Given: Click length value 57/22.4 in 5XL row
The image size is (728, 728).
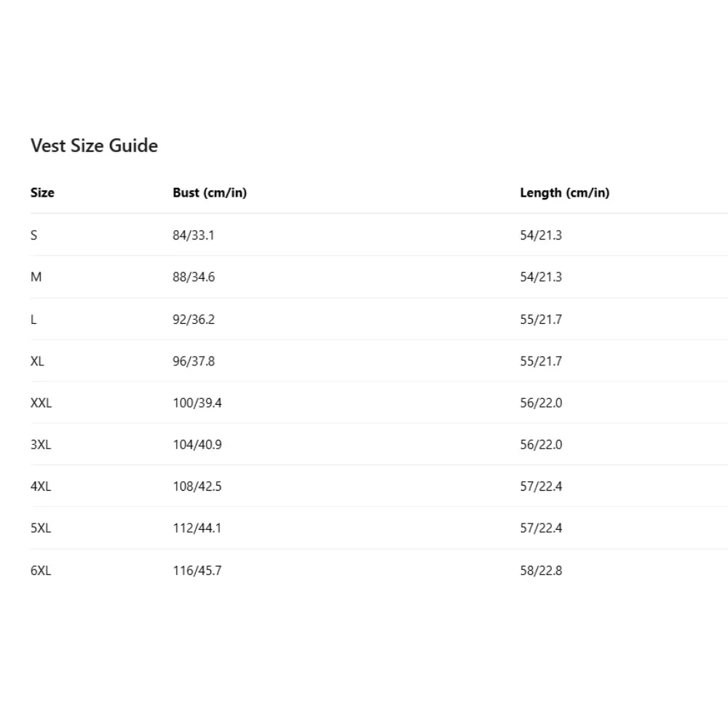Looking at the screenshot, I should [541, 529].
